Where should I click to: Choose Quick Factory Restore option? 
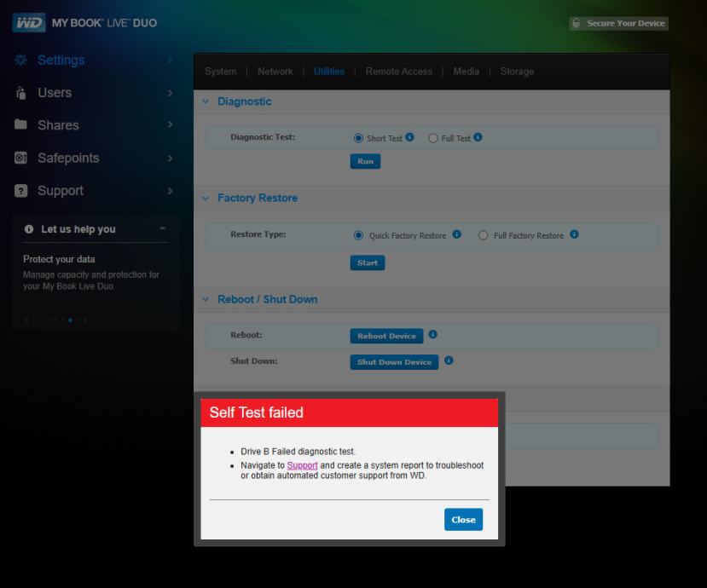(358, 235)
